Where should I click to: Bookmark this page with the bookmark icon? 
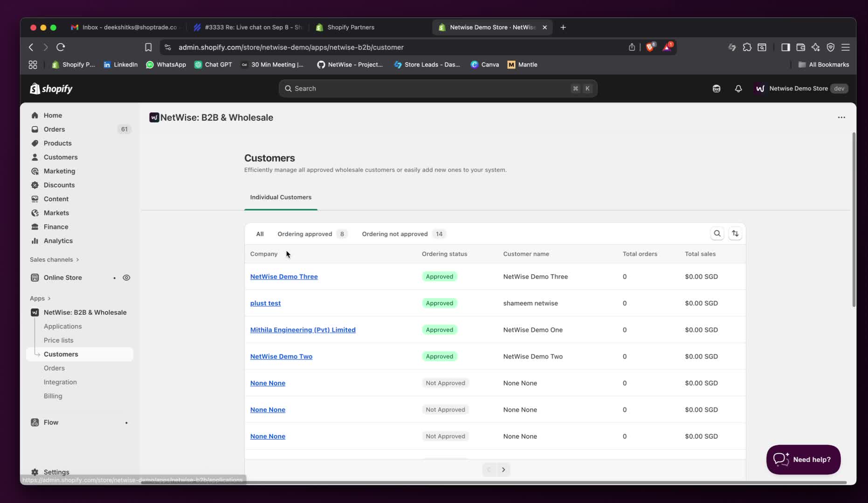coord(148,47)
